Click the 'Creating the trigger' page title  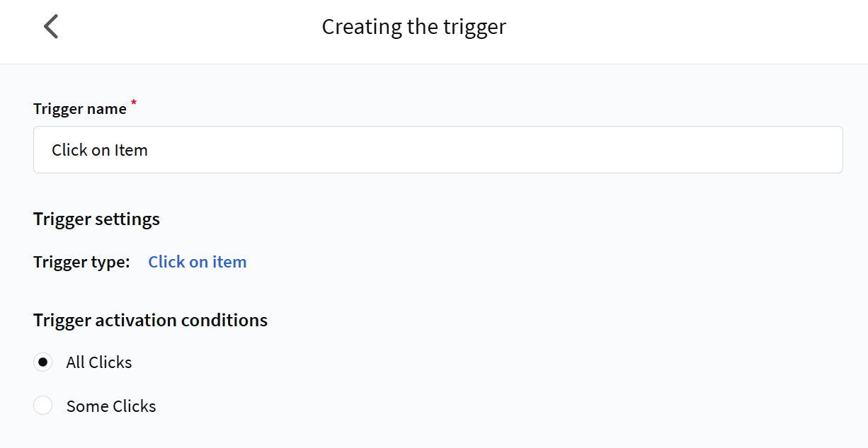(413, 27)
